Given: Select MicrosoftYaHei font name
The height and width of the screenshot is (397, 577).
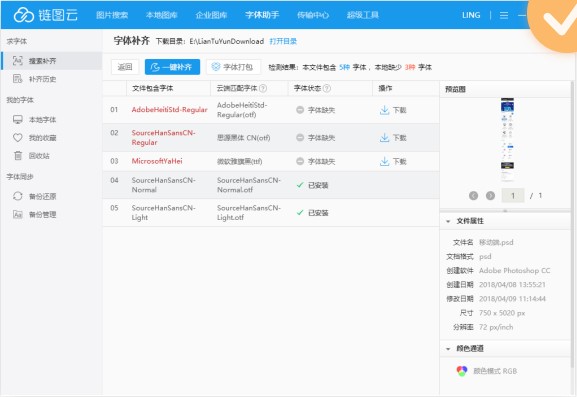Looking at the screenshot, I should click(x=157, y=161).
